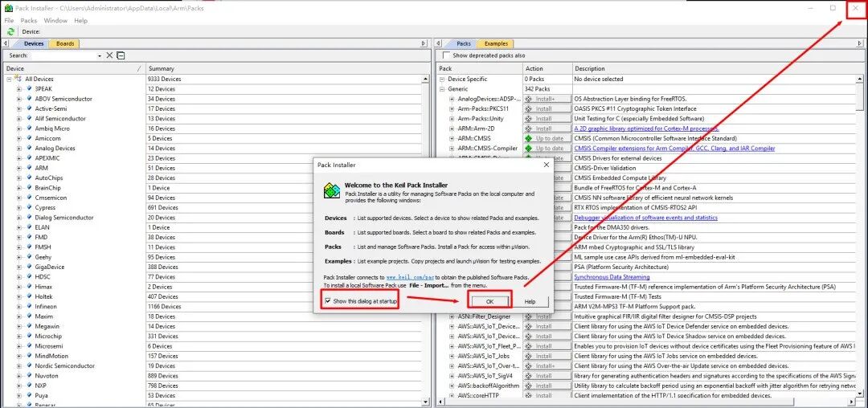This screenshot has height=408, width=868.
Task: Enable Show deprecated packs also checkbox
Action: pyautogui.click(x=446, y=55)
